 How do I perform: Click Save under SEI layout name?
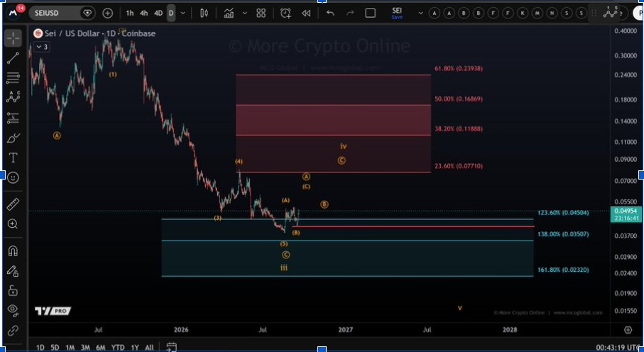coord(397,17)
